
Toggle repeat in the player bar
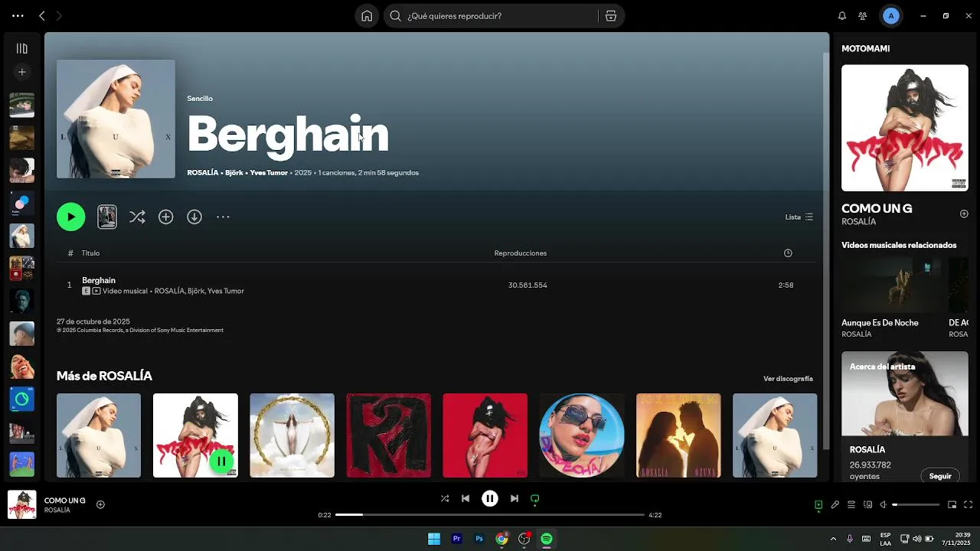pos(535,498)
